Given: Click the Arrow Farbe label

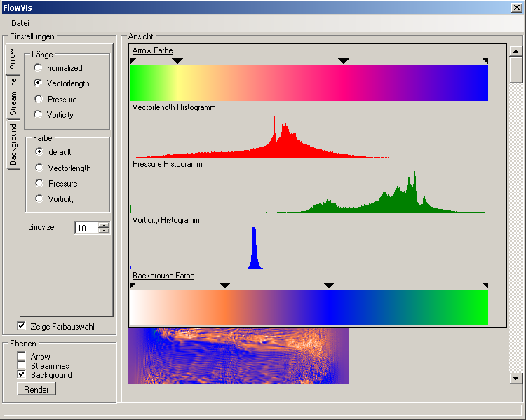Looking at the screenshot, I should coord(153,50).
